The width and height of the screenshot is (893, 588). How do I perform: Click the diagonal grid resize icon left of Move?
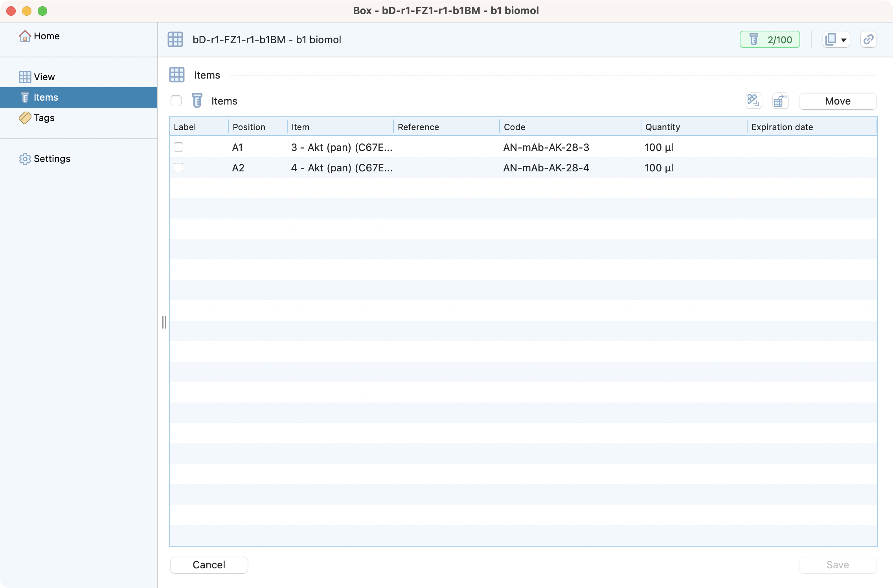[753, 101]
